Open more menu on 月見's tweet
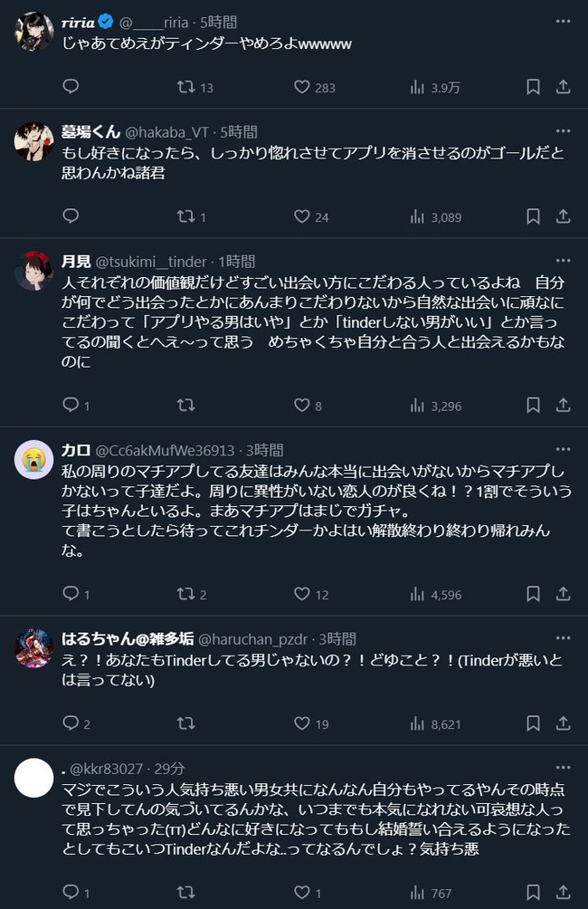588x909 pixels. pos(563,261)
